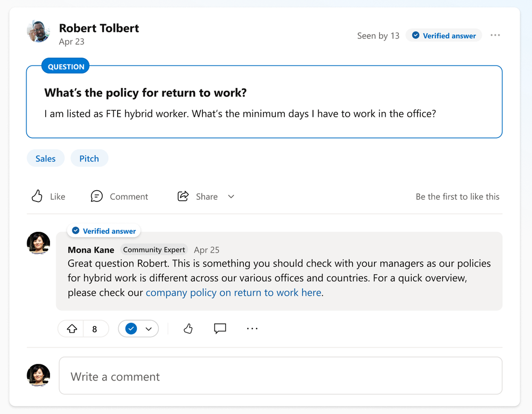This screenshot has height=414, width=532.
Task: Click the thumbs-up Like icon on post
Action: (x=37, y=197)
